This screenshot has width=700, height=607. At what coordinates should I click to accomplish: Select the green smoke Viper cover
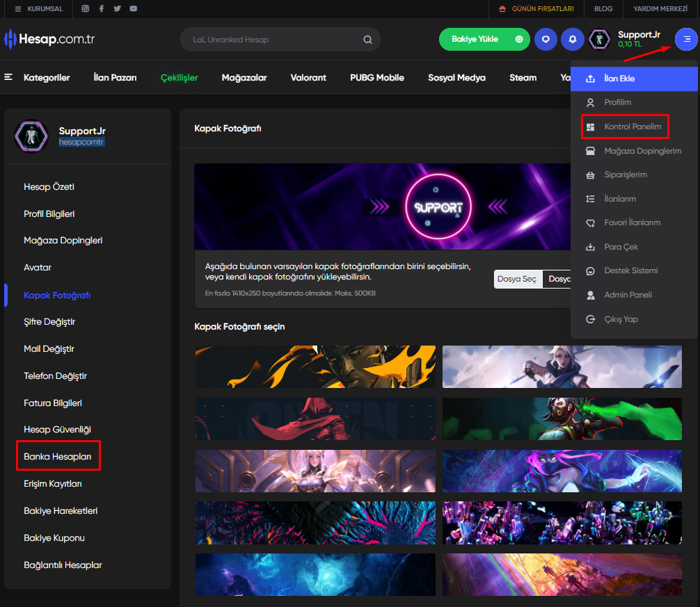coord(562,419)
